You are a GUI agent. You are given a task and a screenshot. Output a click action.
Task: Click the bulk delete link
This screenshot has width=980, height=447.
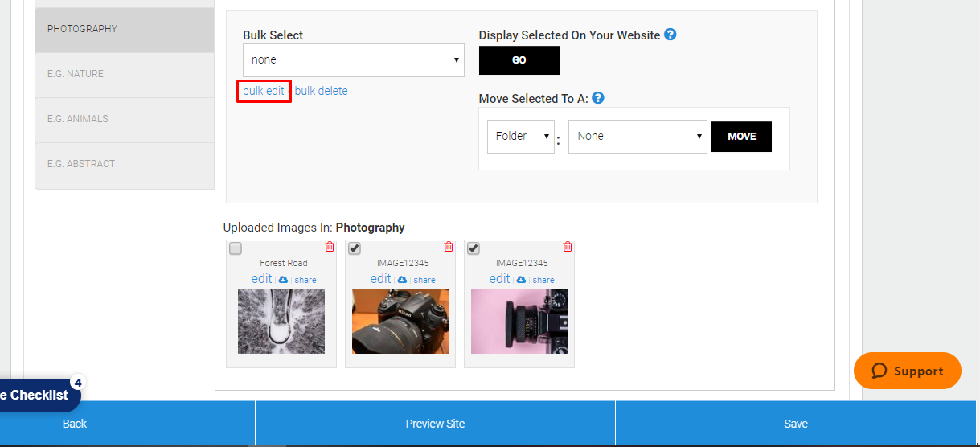pos(322,91)
